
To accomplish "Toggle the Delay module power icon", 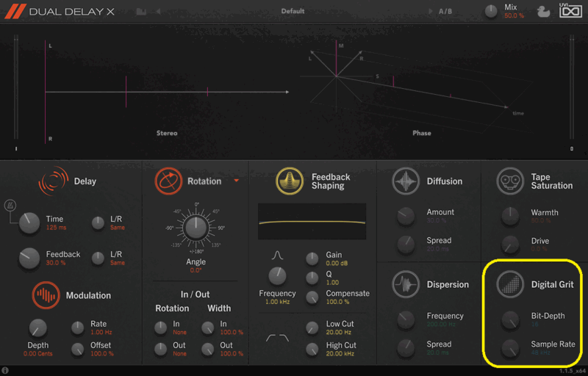I will (x=53, y=181).
